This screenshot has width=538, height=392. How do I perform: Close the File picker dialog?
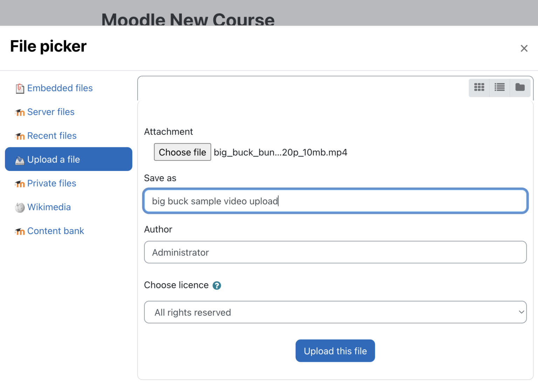point(524,48)
